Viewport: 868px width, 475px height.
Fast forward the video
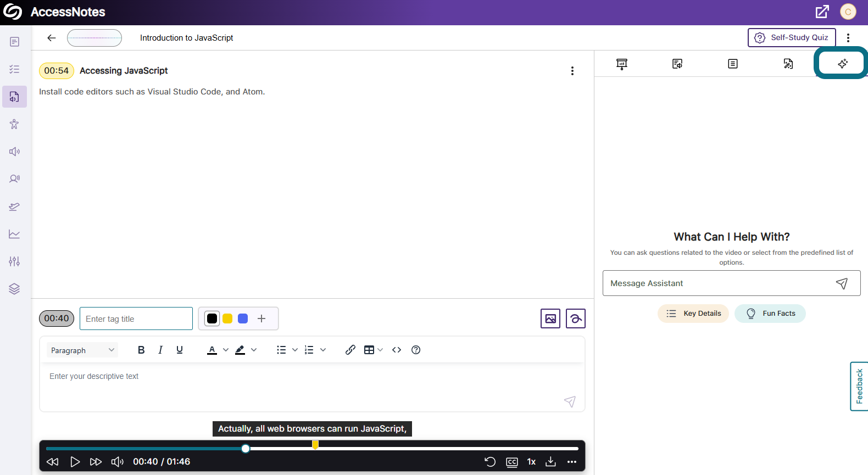(96, 462)
